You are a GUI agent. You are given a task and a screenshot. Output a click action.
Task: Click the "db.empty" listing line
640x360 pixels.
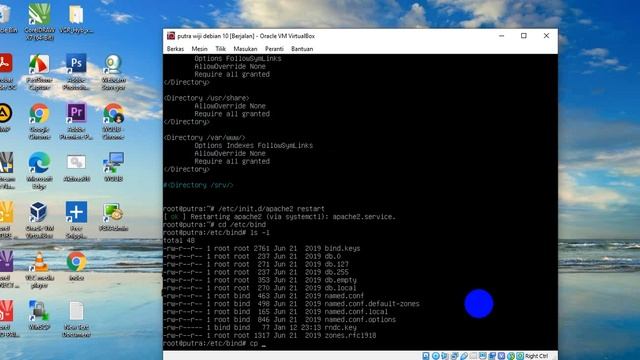click(x=260, y=280)
